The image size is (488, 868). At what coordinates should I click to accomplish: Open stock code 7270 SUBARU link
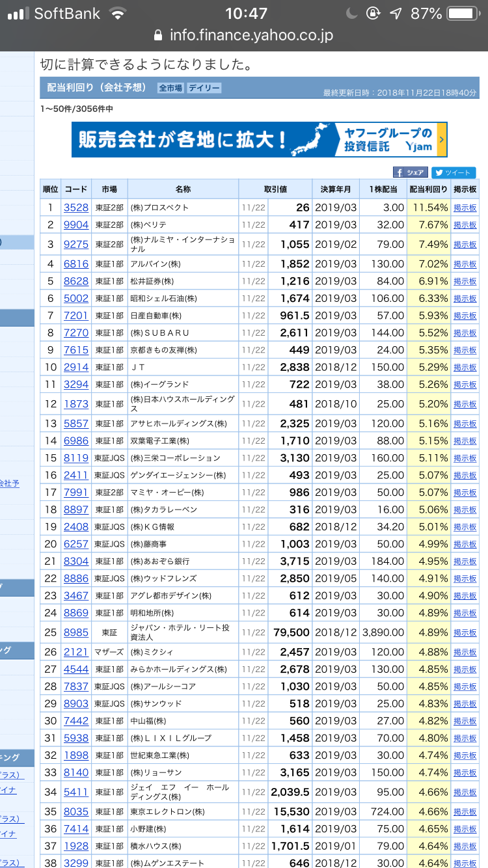point(76,332)
